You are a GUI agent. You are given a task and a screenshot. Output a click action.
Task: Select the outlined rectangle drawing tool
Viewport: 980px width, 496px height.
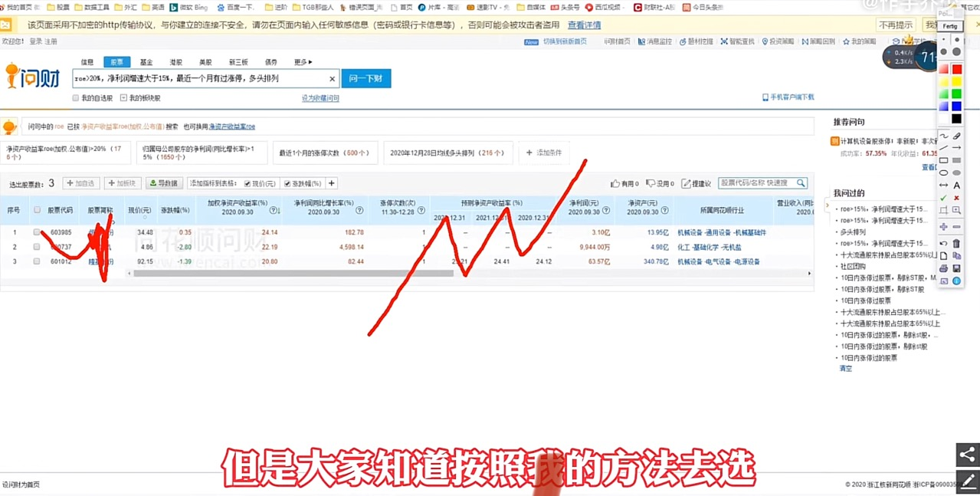tap(944, 160)
